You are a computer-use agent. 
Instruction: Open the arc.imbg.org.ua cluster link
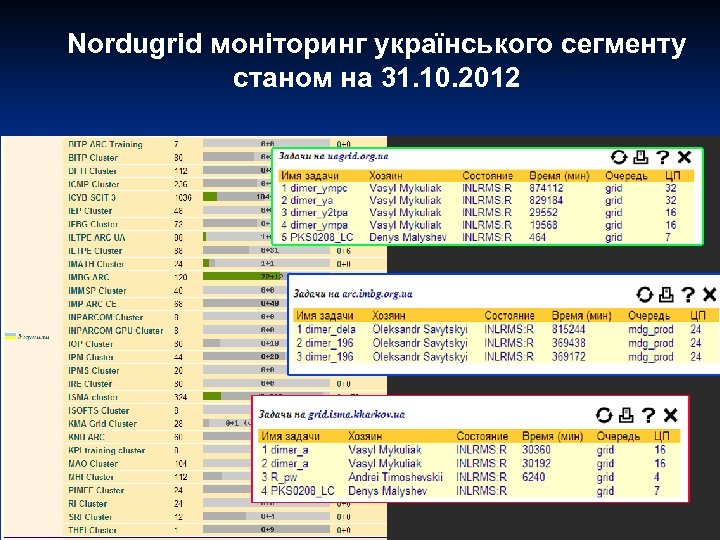click(x=377, y=294)
